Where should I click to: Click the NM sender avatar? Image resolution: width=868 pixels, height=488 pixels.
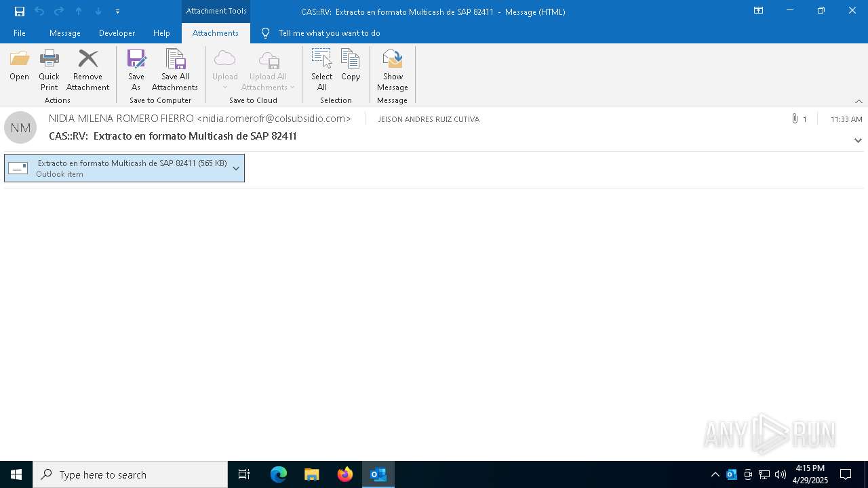pos(20,127)
